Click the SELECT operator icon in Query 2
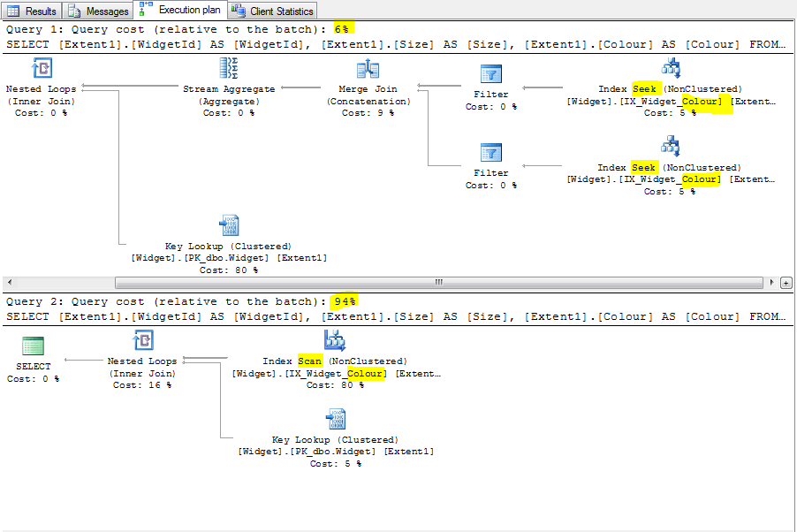The image size is (797, 532). coord(33,346)
